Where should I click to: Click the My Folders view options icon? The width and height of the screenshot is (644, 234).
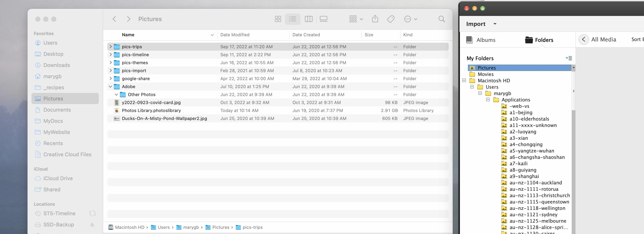pos(569,58)
